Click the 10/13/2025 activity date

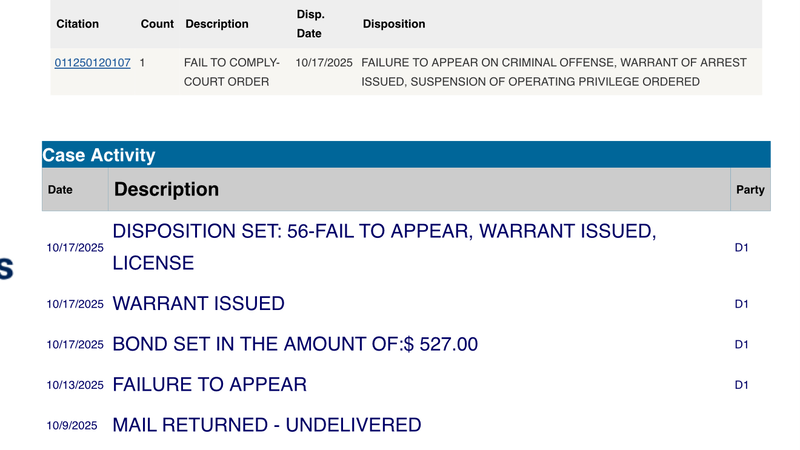click(75, 385)
